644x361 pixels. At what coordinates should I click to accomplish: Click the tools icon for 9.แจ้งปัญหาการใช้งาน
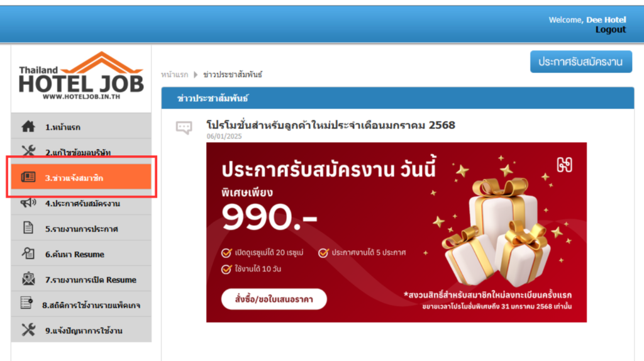pyautogui.click(x=28, y=330)
